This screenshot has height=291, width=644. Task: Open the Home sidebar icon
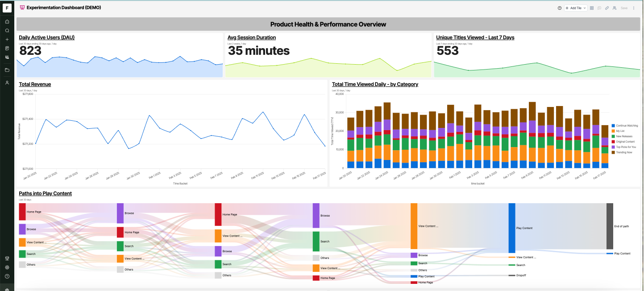point(7,21)
